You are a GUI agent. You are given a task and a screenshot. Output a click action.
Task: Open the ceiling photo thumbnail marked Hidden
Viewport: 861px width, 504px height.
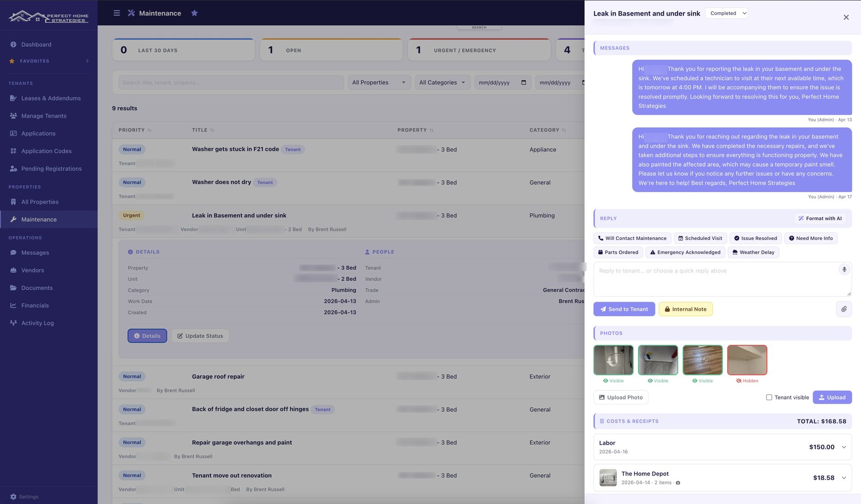click(x=747, y=360)
